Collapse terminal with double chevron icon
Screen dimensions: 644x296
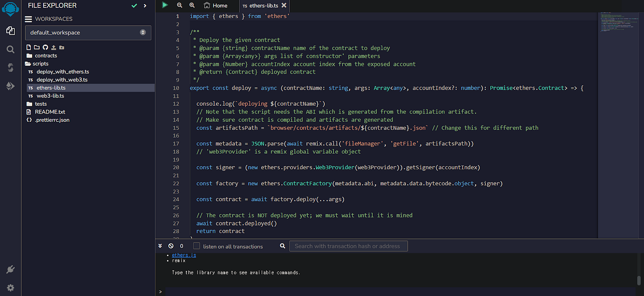click(x=160, y=246)
